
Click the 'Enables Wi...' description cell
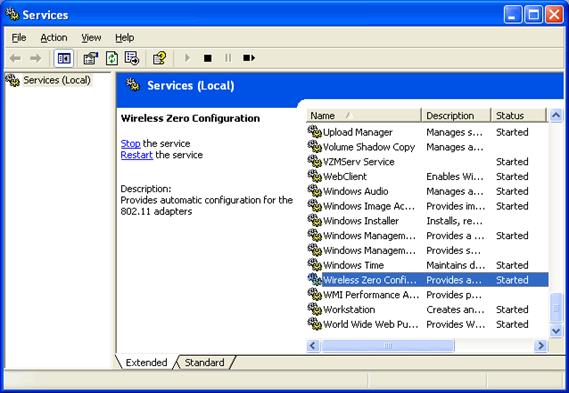455,177
